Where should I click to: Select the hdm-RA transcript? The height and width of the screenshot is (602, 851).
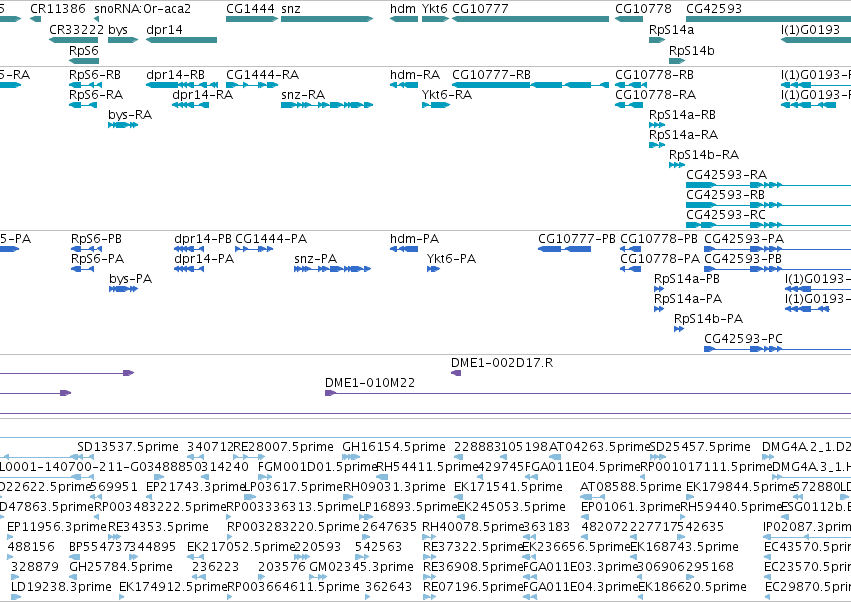click(404, 85)
